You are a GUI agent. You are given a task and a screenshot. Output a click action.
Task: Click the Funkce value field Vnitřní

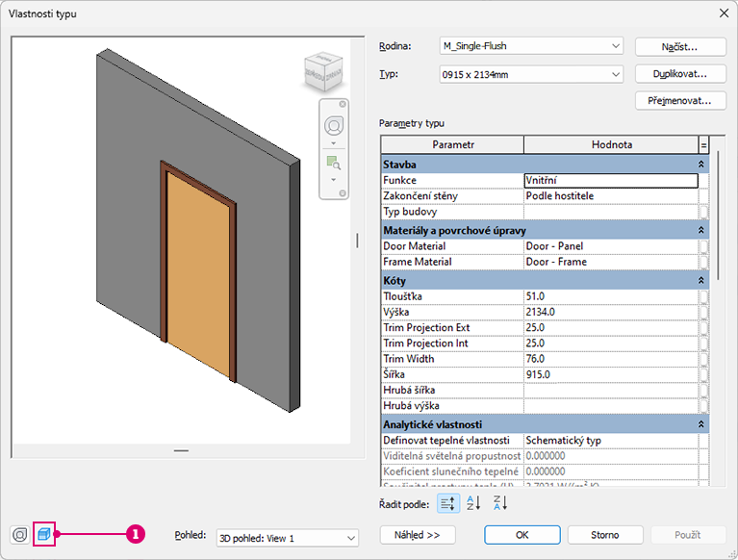tap(611, 180)
